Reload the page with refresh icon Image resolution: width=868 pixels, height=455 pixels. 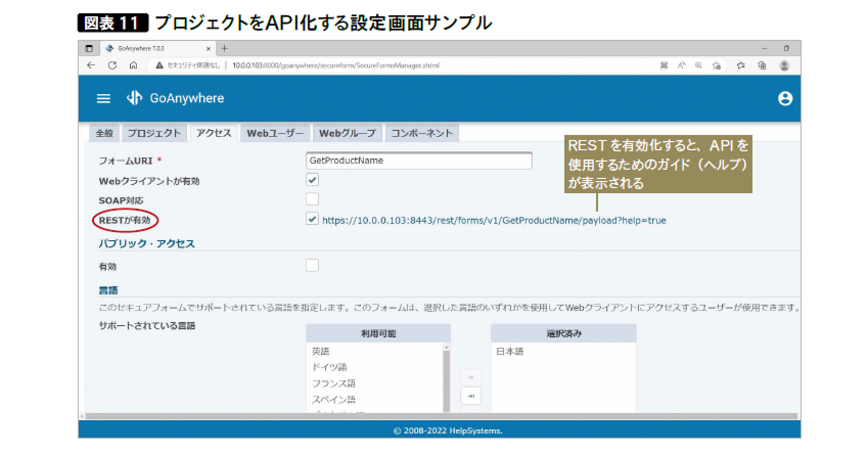click(x=112, y=65)
